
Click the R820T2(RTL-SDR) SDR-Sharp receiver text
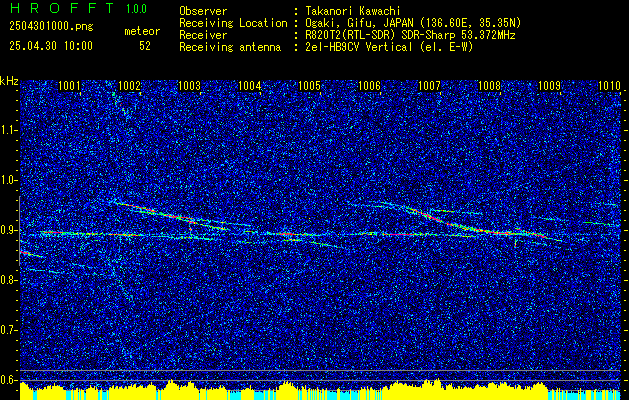pyautogui.click(x=410, y=35)
